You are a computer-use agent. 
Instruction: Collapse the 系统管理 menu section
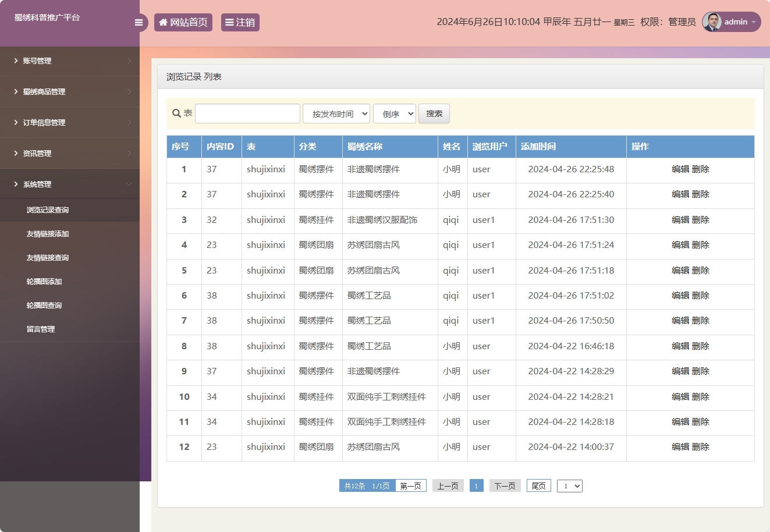tap(70, 184)
